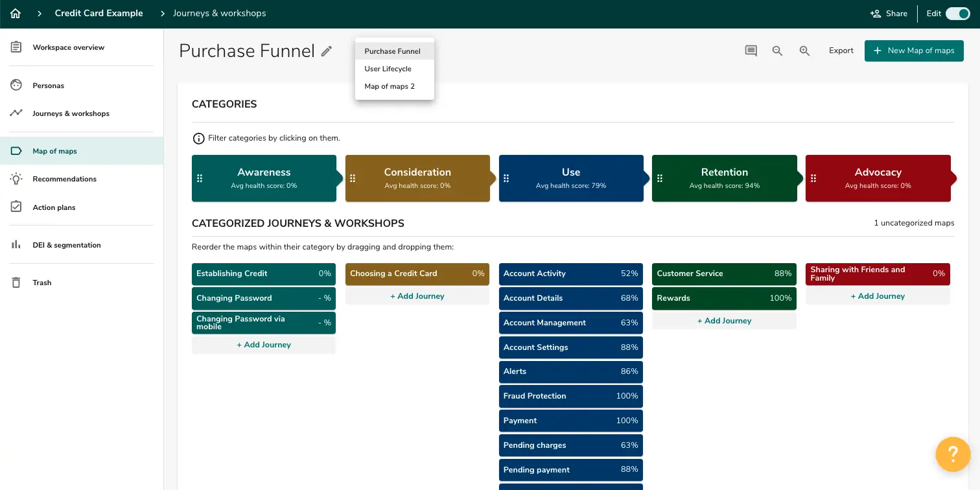Disable the Edit toggle switch

tap(957, 13)
